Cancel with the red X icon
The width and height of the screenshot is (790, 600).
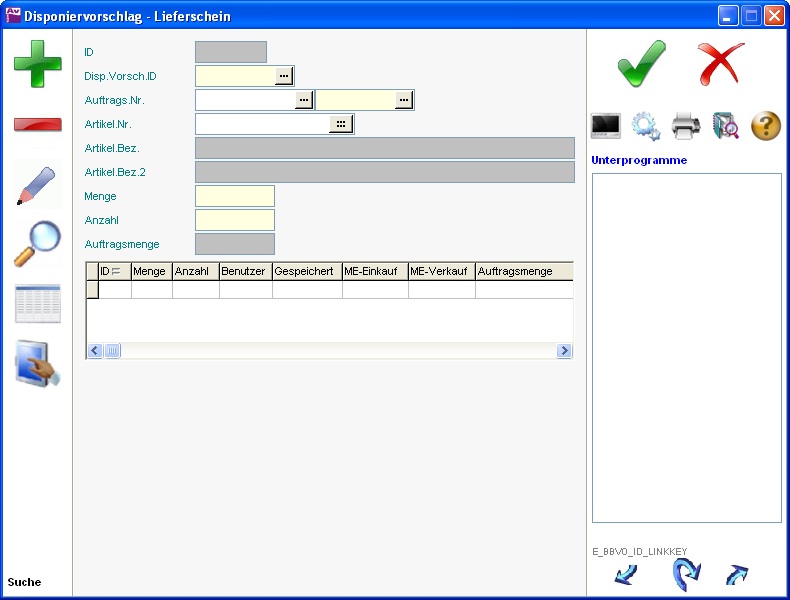pyautogui.click(x=720, y=64)
